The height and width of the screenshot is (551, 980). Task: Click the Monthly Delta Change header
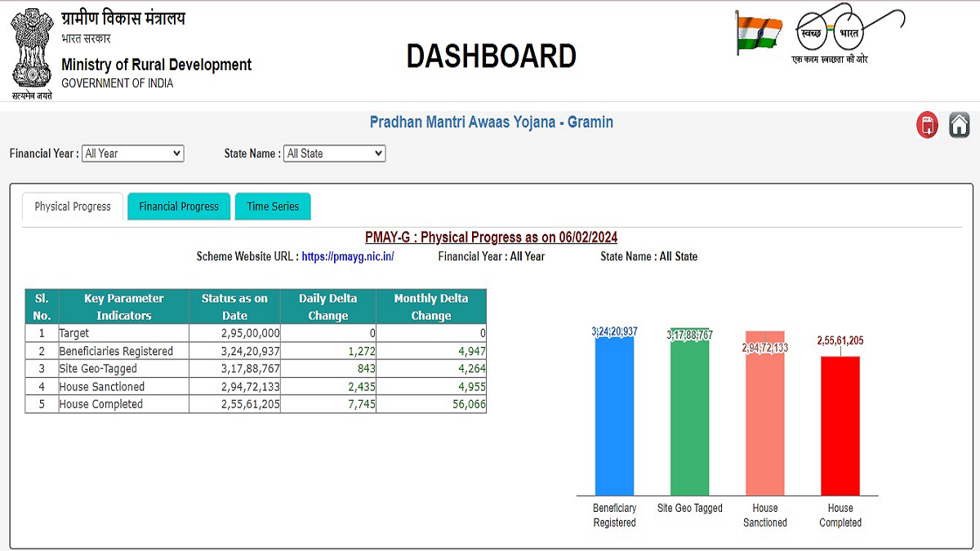click(x=431, y=307)
